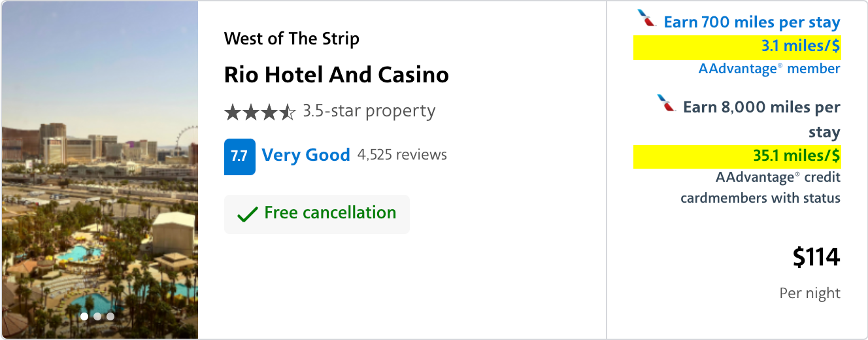This screenshot has width=868, height=340.
Task: Click the star rating icons
Action: [x=260, y=112]
